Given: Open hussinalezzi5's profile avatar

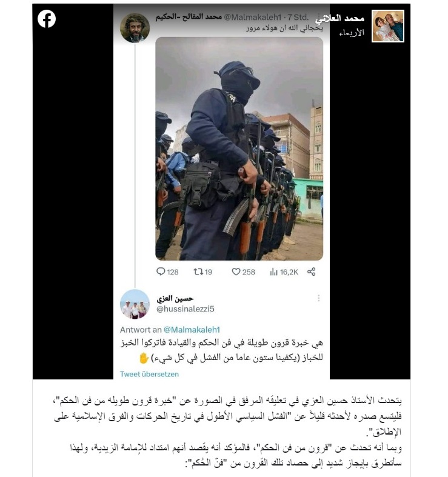Looking at the screenshot, I should (x=135, y=304).
